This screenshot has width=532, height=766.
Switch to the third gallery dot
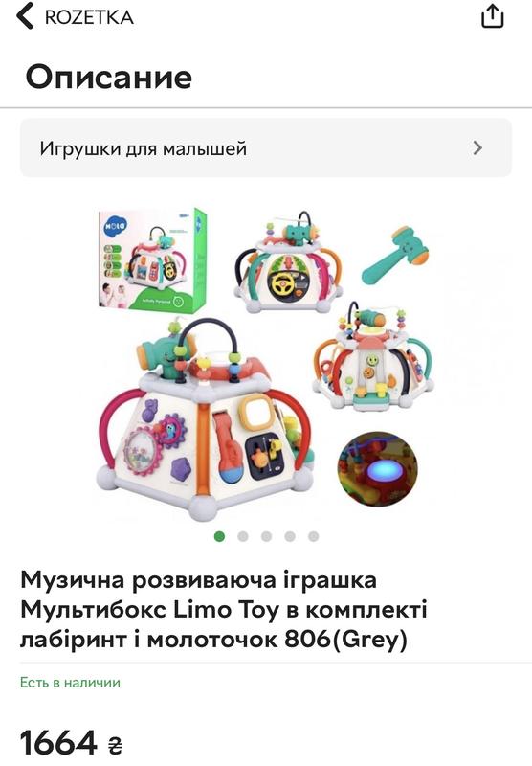pos(267,536)
